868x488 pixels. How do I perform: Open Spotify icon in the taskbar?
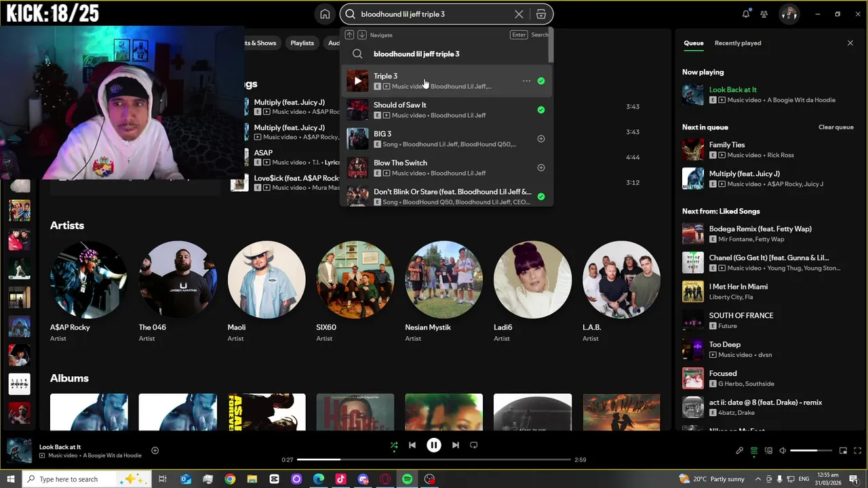tap(407, 479)
